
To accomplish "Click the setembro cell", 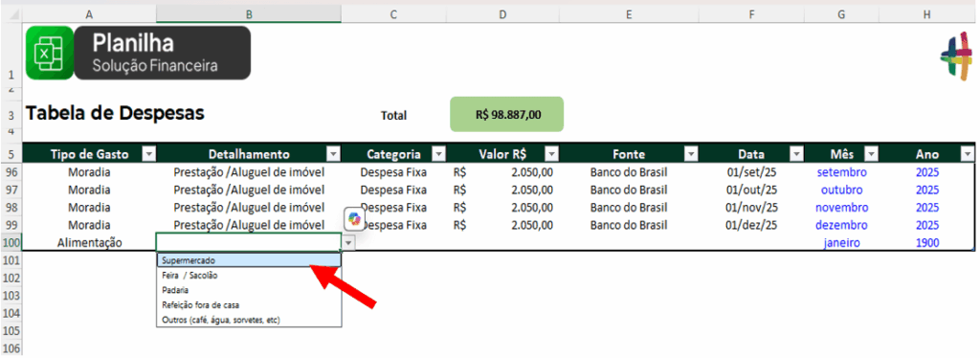I will 841,172.
